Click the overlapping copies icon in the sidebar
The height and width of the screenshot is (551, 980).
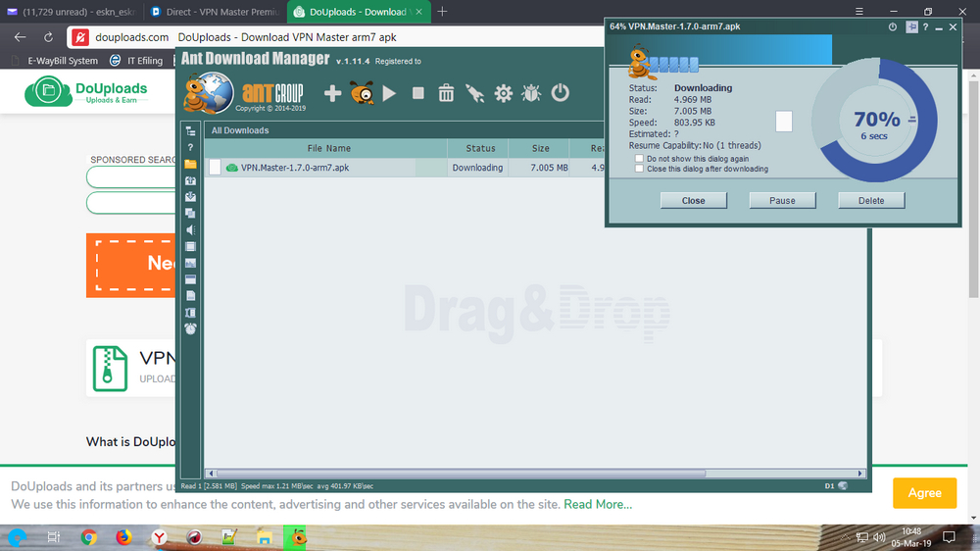191,214
